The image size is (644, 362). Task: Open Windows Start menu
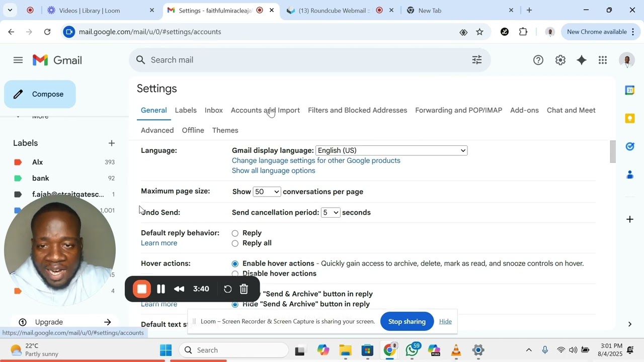pyautogui.click(x=166, y=350)
